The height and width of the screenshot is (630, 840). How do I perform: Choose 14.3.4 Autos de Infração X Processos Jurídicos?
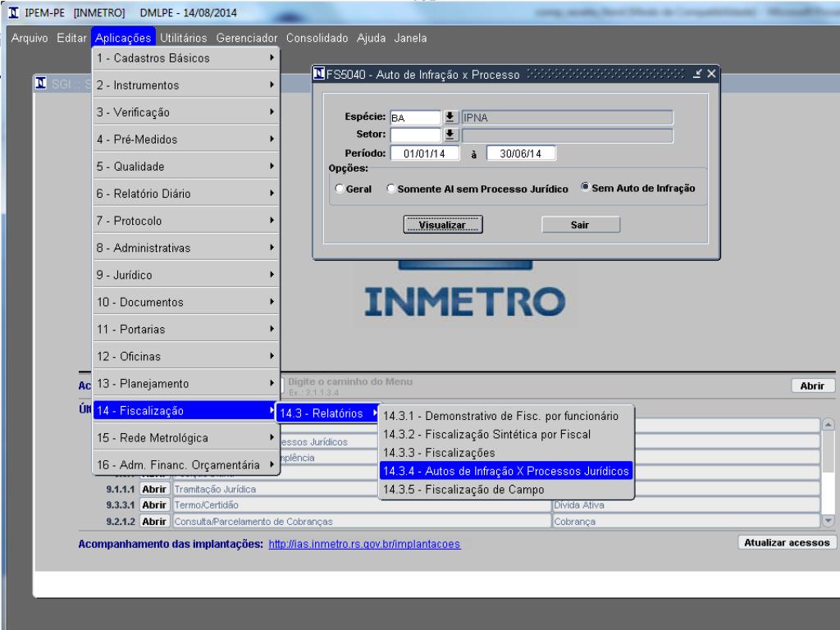505,471
